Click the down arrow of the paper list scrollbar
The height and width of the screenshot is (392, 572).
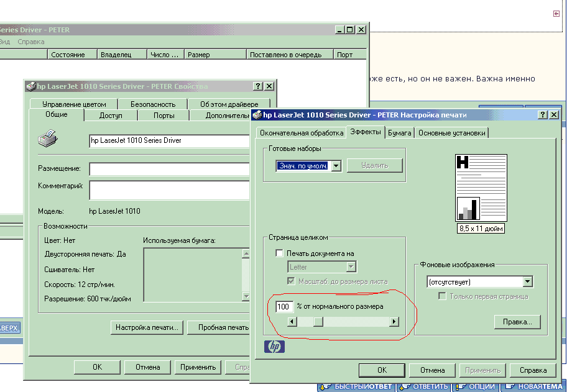click(246, 296)
